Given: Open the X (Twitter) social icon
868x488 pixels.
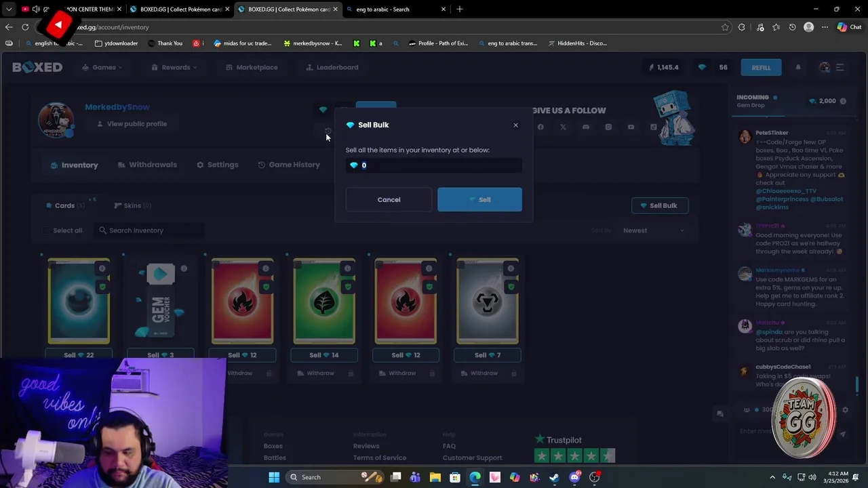Looking at the screenshot, I should click(x=563, y=127).
